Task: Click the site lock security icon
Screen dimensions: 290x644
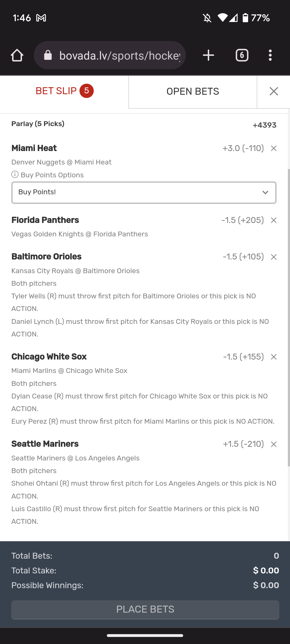Action: click(48, 56)
